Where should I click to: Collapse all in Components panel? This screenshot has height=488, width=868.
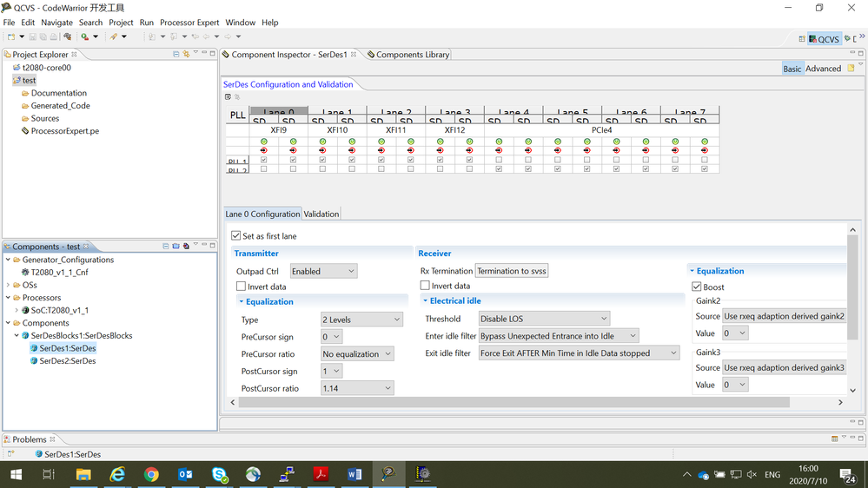tap(165, 247)
